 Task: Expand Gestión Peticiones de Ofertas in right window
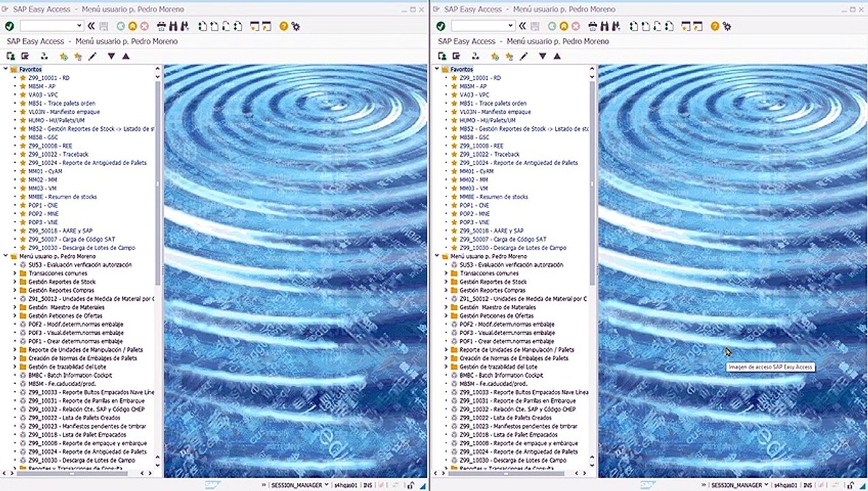click(x=446, y=316)
